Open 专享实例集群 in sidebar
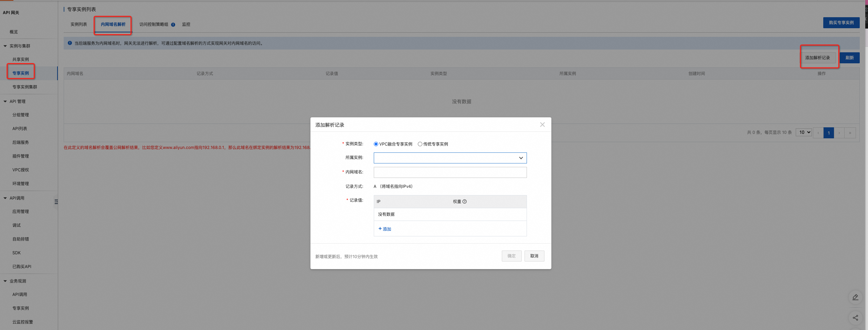Viewport: 868px width, 330px height. [25, 87]
